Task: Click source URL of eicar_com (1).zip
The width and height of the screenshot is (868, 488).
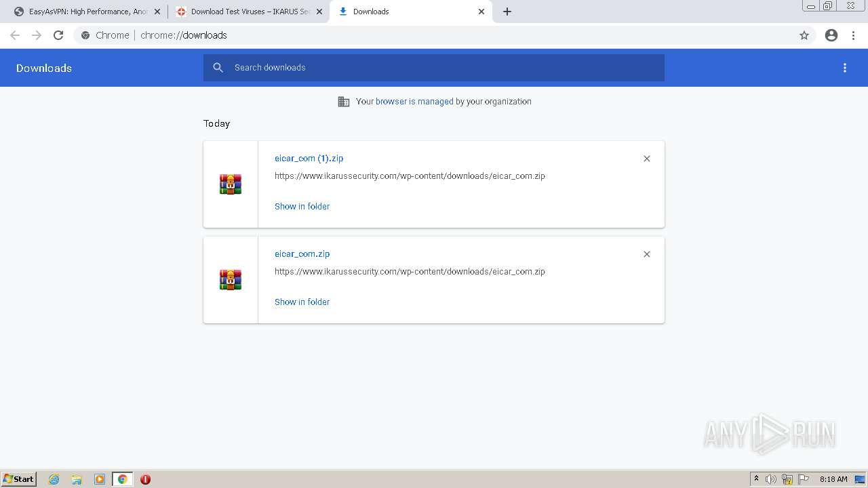Action: [410, 176]
